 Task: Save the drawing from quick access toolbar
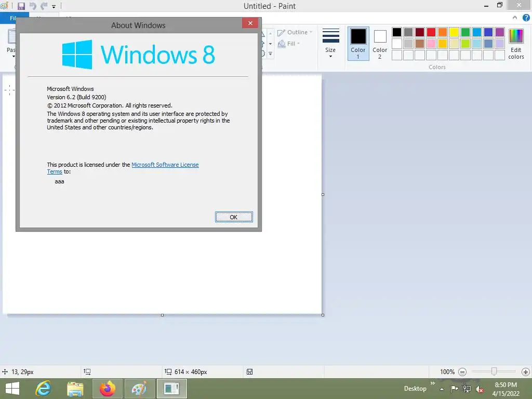pos(21,6)
